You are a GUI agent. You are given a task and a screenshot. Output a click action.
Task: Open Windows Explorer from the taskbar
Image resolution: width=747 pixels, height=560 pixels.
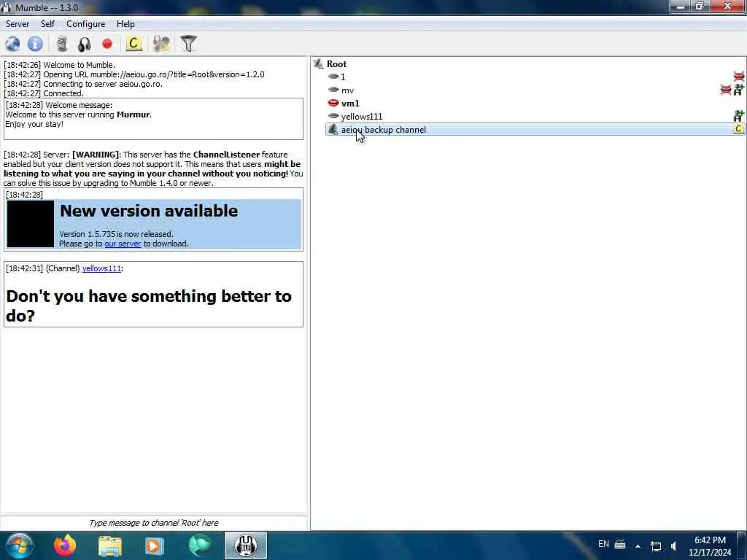point(110,545)
